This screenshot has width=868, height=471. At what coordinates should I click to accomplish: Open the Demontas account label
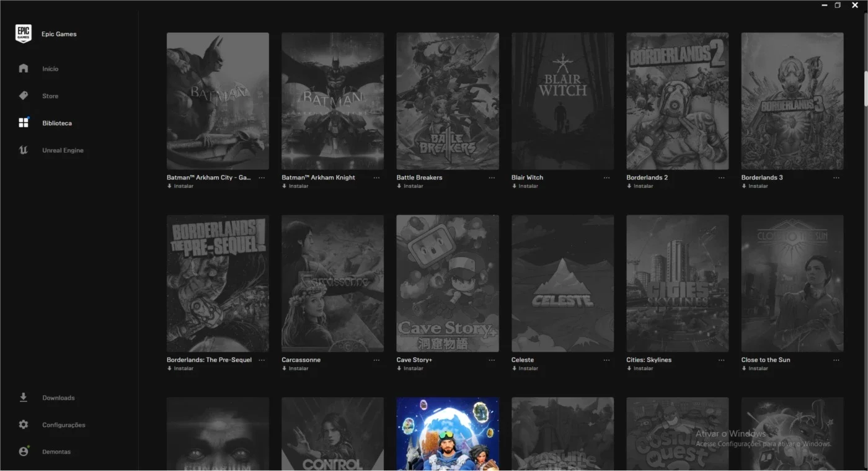[x=56, y=452]
